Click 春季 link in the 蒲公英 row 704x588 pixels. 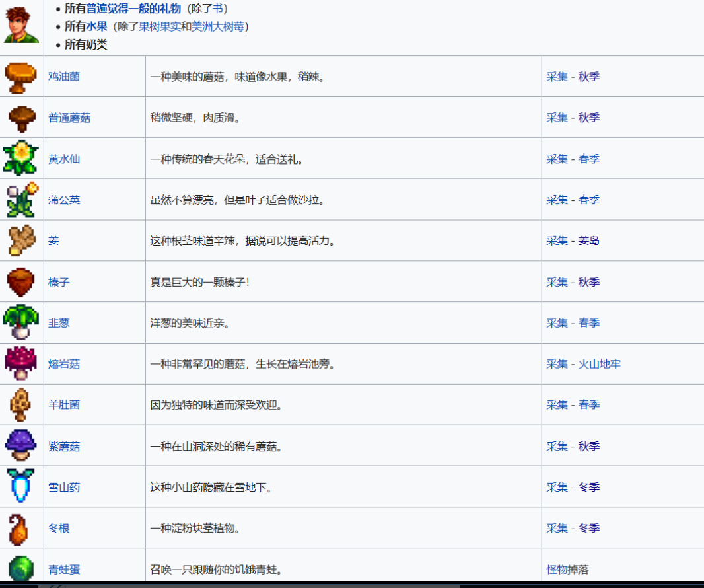[x=588, y=200]
